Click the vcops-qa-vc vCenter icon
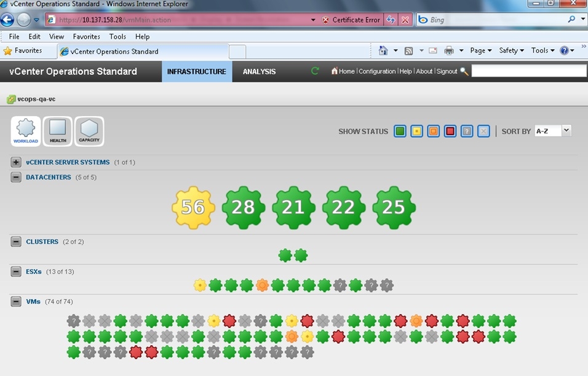The height and width of the screenshot is (376, 588). [11, 100]
